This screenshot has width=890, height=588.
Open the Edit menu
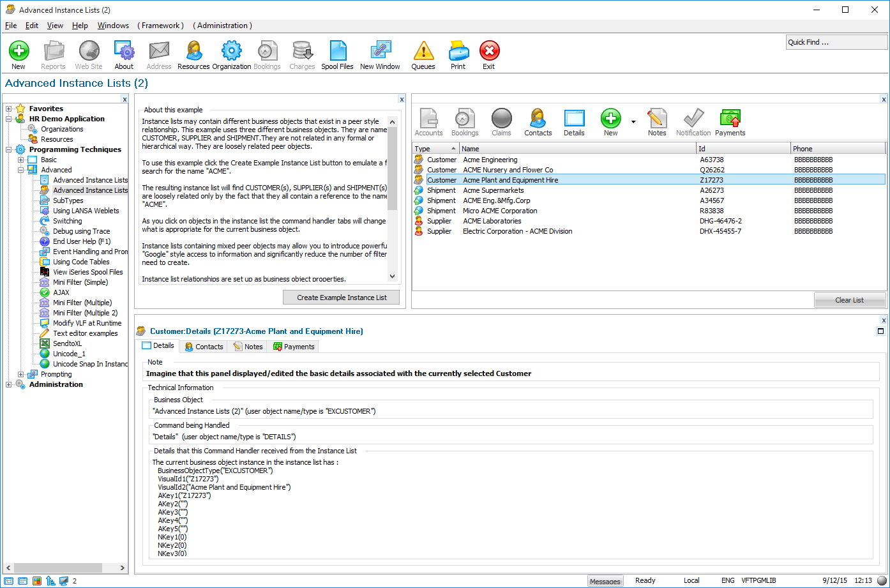pyautogui.click(x=32, y=26)
